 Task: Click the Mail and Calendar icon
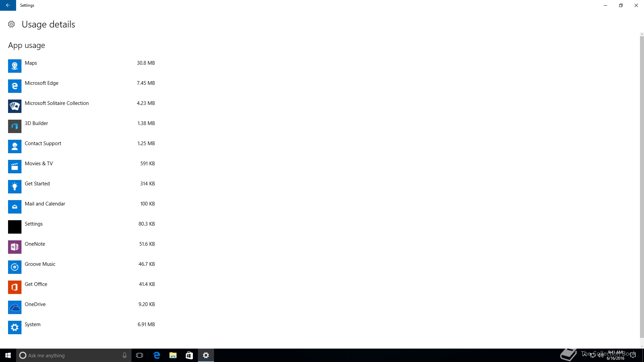[x=15, y=207]
